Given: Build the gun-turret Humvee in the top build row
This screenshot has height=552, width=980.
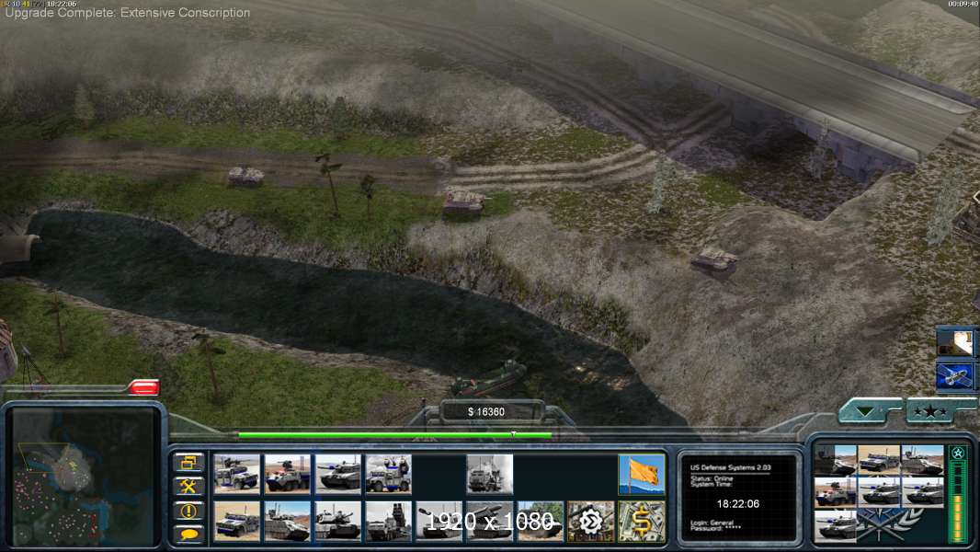Looking at the screenshot, I should pyautogui.click(x=236, y=474).
